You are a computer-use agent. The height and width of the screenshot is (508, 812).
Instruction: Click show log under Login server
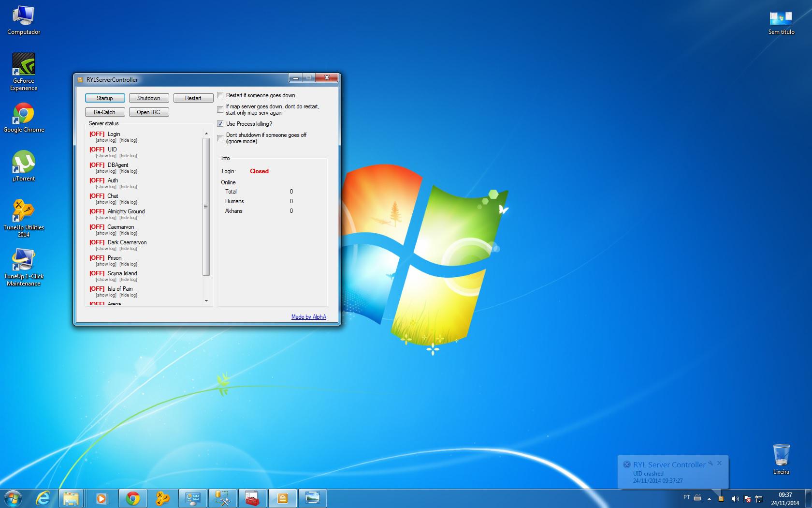106,140
